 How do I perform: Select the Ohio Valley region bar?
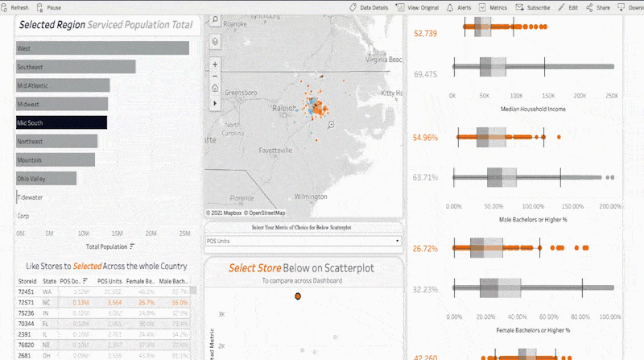point(47,178)
